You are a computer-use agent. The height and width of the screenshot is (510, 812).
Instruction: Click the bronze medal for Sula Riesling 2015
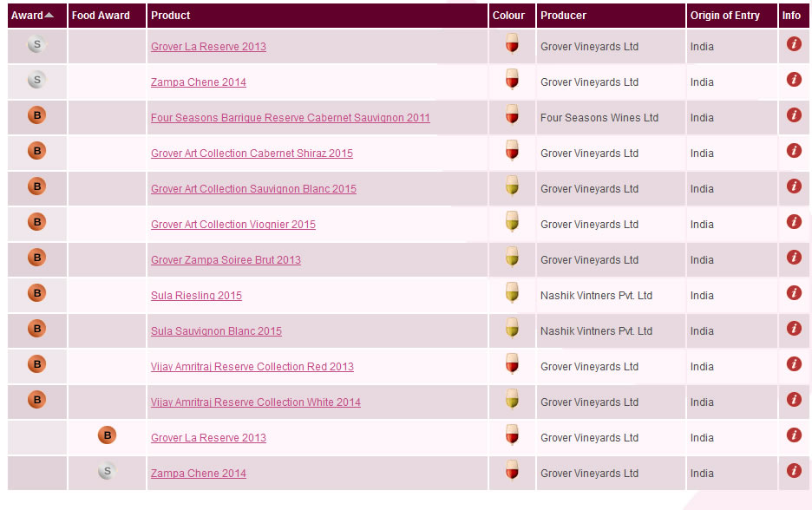pos(36,292)
